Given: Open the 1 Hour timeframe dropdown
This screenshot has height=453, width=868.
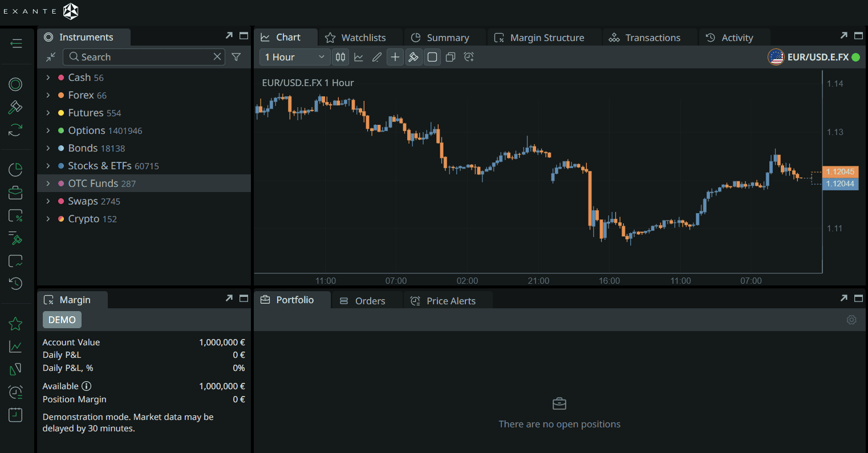Looking at the screenshot, I should pyautogui.click(x=294, y=57).
